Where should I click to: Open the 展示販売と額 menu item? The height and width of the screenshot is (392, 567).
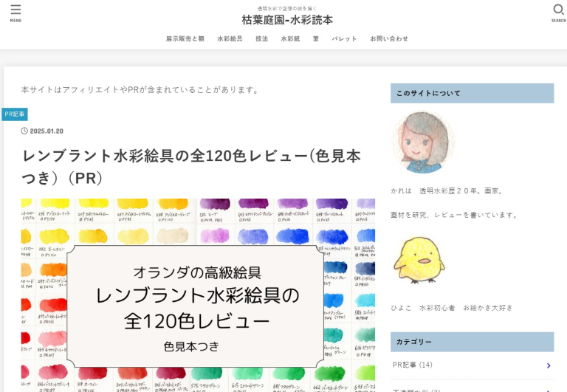[x=185, y=38]
